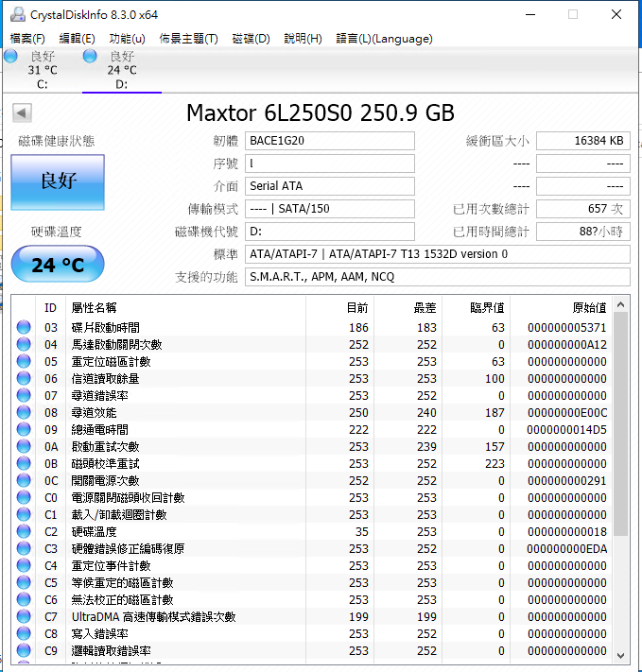Select the D: drive tab
The height and width of the screenshot is (672, 642).
click(x=121, y=71)
